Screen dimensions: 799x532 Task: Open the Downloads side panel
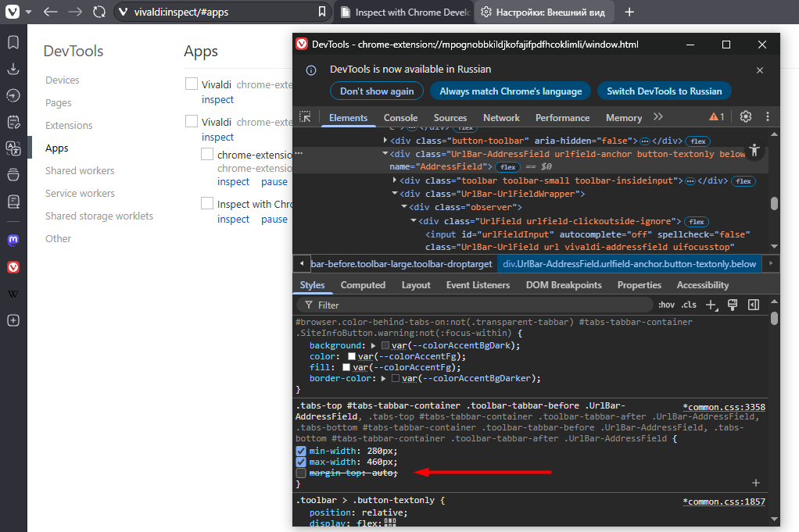coord(13,69)
